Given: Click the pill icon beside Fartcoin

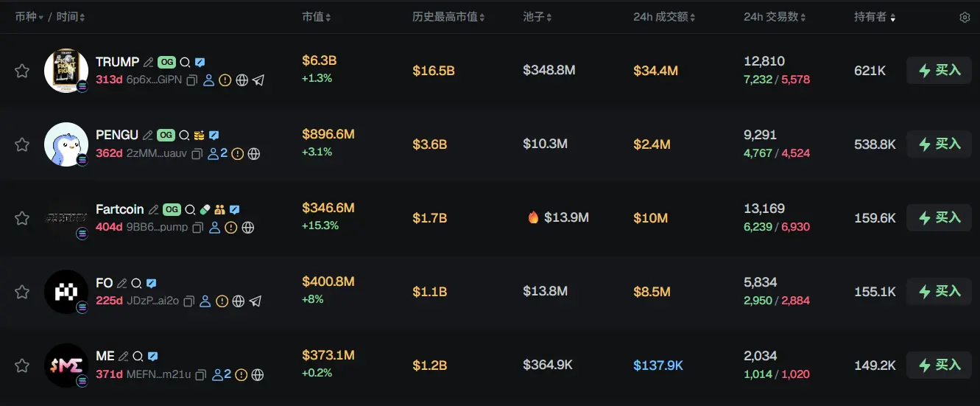Looking at the screenshot, I should (x=205, y=209).
